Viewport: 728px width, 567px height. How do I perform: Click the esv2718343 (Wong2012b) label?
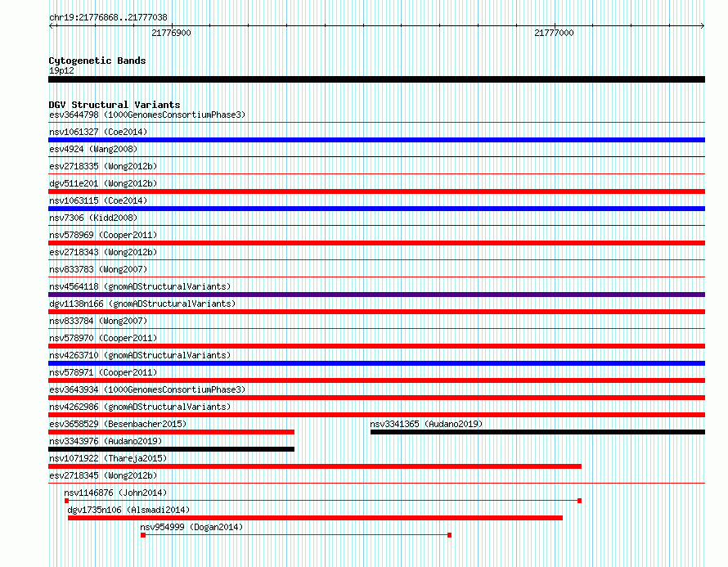[x=103, y=252]
